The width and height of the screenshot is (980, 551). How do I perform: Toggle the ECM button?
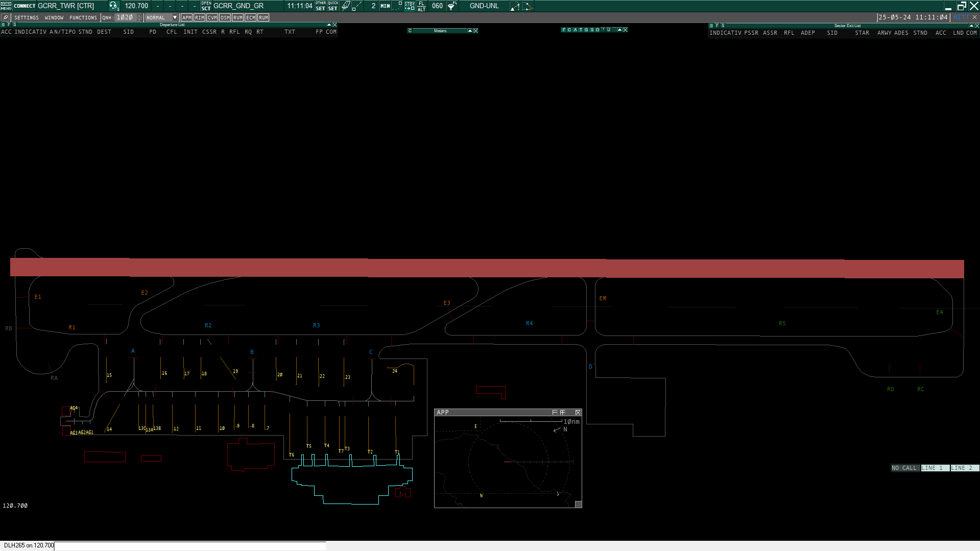(x=251, y=17)
